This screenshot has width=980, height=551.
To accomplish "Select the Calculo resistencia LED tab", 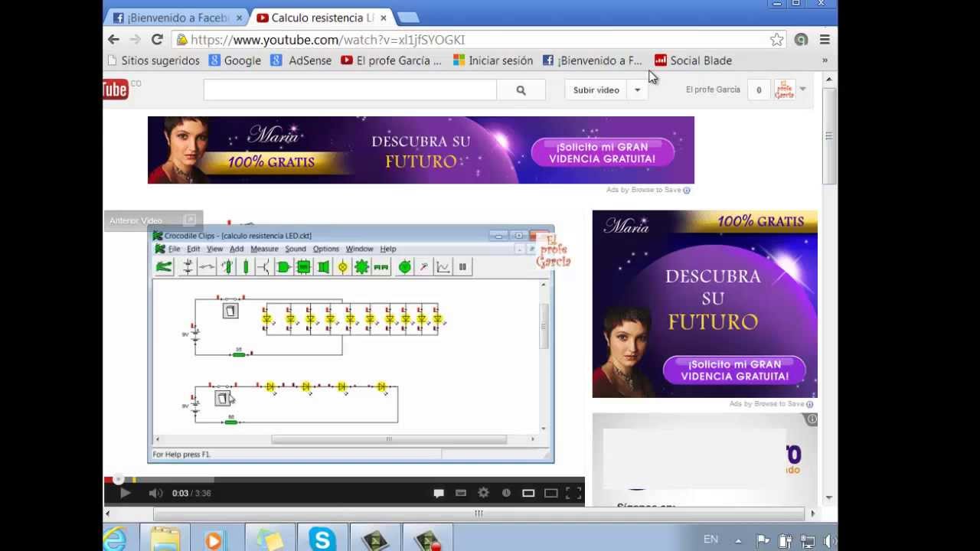I will (x=322, y=18).
